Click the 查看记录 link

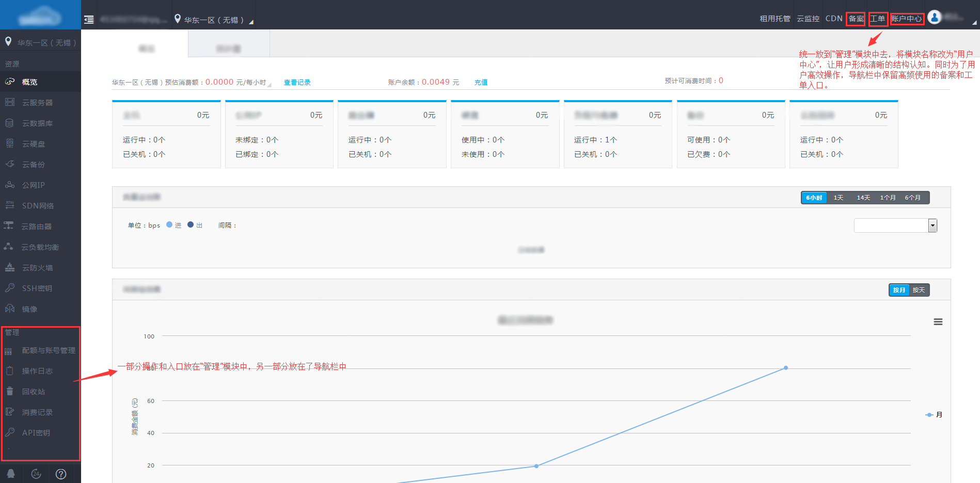tap(297, 82)
